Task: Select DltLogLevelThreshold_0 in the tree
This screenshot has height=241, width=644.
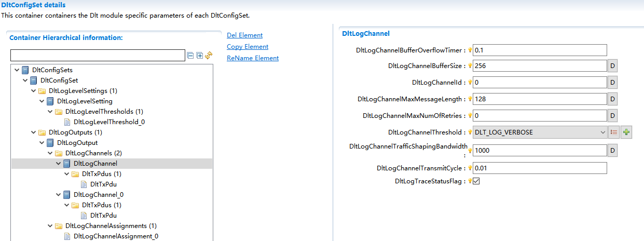Action: tap(109, 122)
